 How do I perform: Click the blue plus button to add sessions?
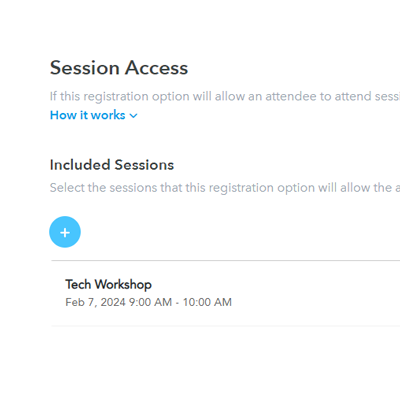[65, 232]
